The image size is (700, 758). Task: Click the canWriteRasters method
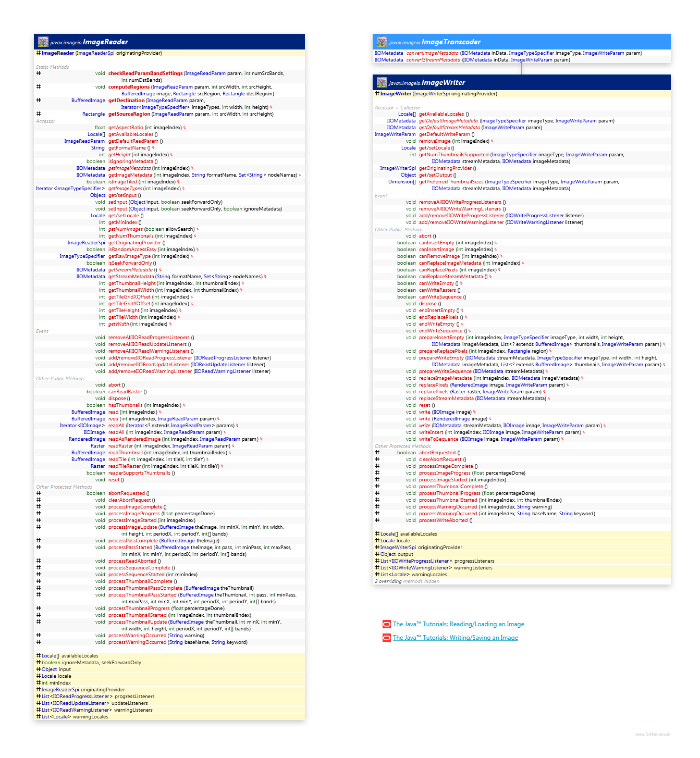437,290
